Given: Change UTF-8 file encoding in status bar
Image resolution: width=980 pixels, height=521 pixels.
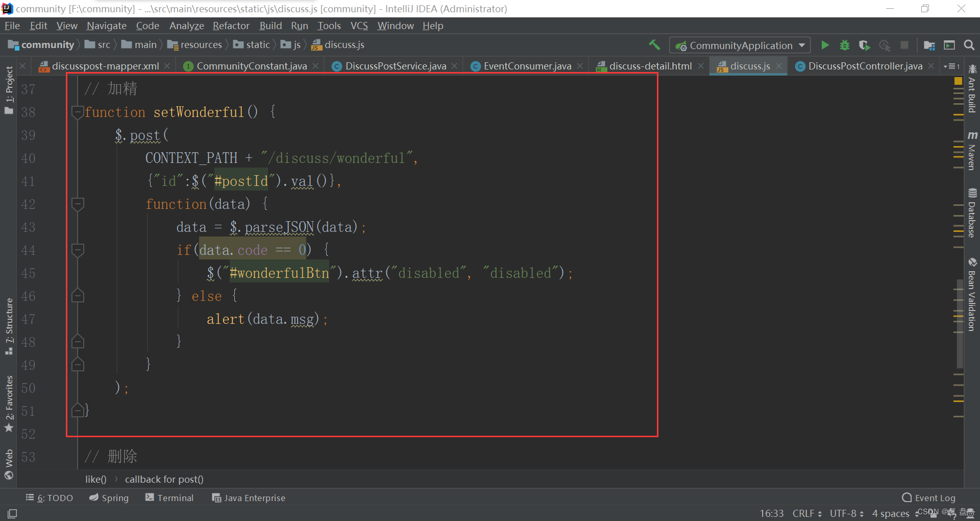Looking at the screenshot, I should (x=847, y=513).
